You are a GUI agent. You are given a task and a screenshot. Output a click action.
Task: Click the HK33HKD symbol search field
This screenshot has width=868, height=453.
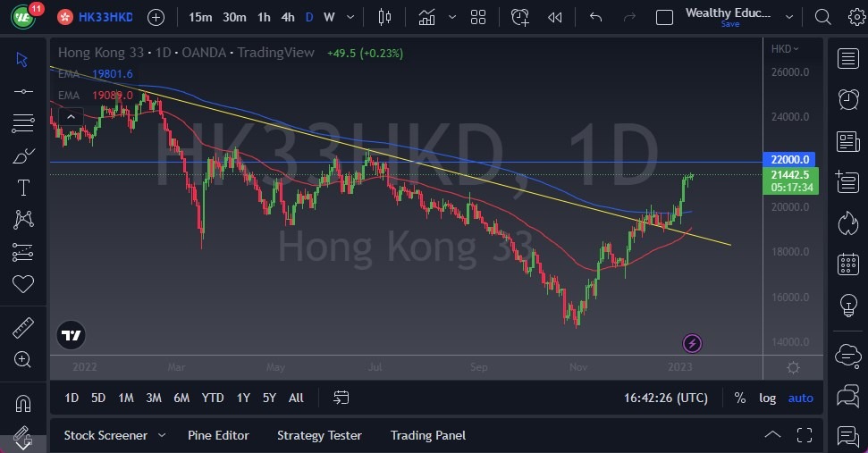tap(105, 17)
